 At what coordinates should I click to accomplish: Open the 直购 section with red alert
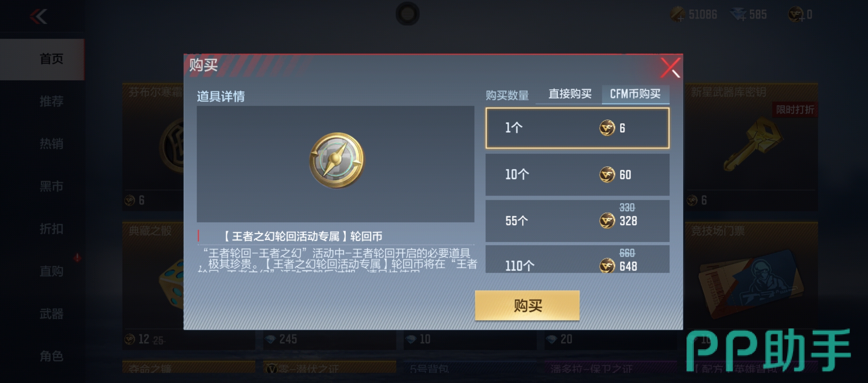51,271
